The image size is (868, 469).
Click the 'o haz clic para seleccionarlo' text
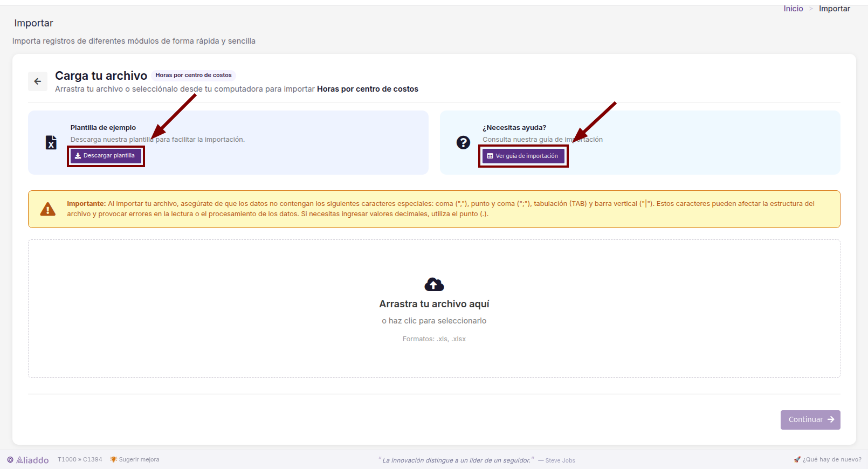tap(434, 321)
